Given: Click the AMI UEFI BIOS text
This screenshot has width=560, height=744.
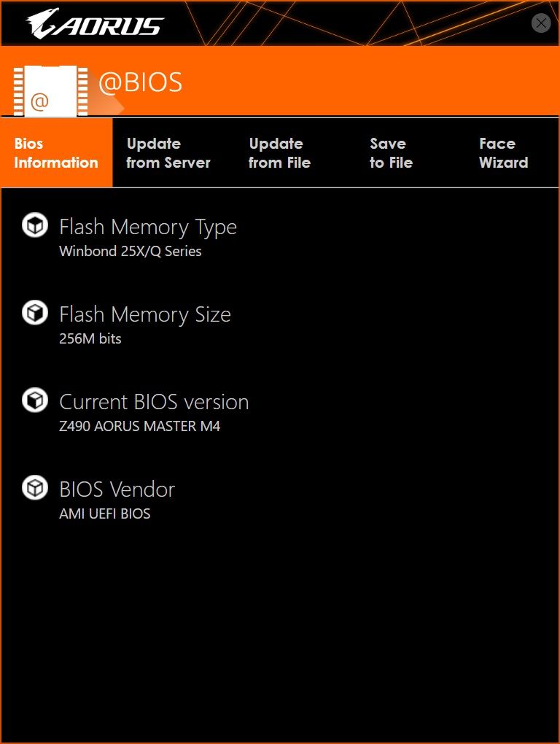Looking at the screenshot, I should pos(104,514).
